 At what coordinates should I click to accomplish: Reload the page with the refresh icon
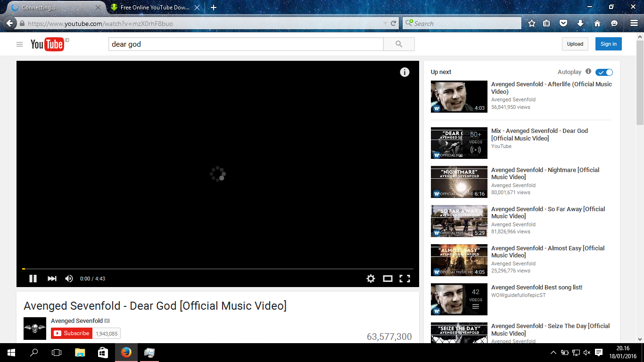[x=393, y=24]
